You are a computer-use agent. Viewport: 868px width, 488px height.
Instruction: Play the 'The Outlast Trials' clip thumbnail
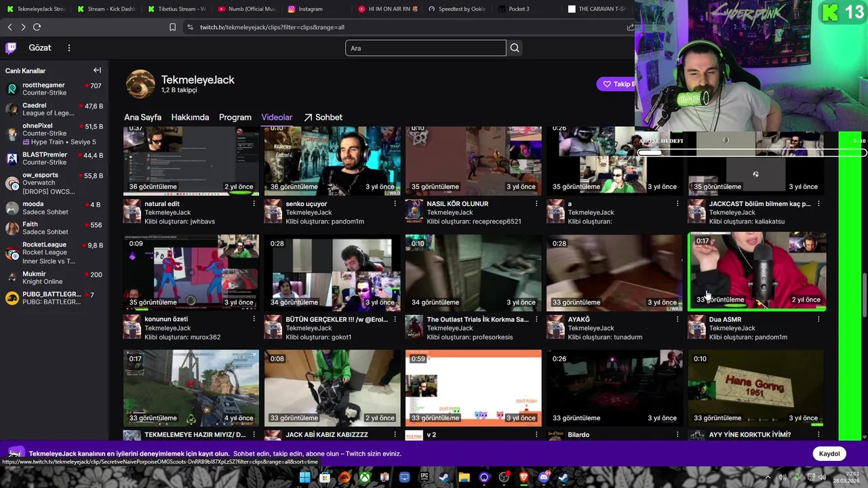[x=473, y=272]
